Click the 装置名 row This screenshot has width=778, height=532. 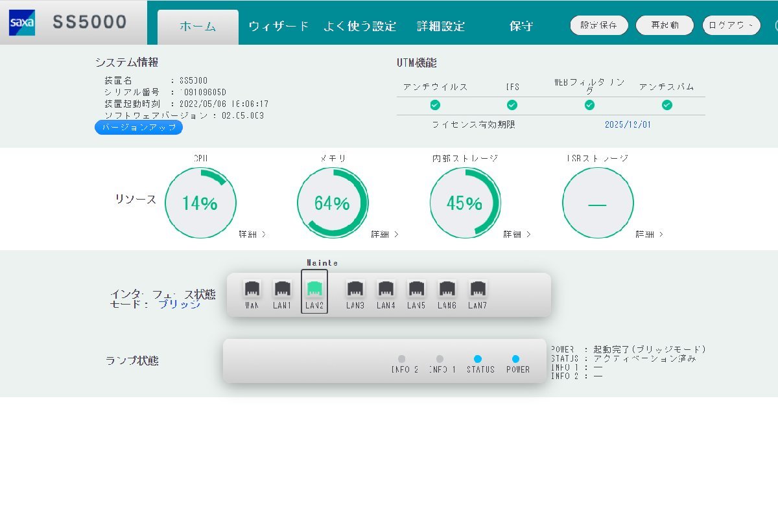click(x=156, y=80)
